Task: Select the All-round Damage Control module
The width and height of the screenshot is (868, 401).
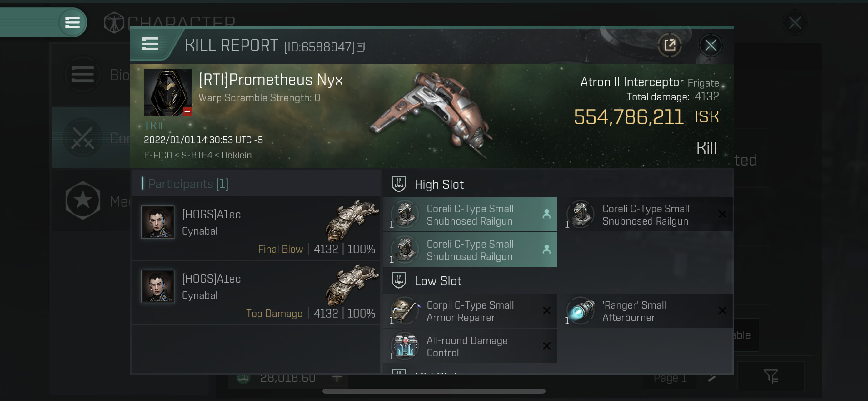Action: [x=470, y=346]
